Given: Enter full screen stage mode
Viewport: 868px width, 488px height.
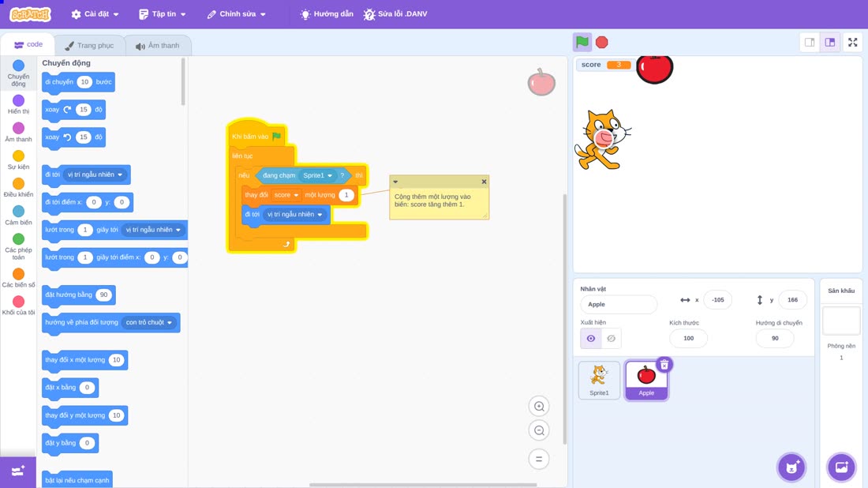Looking at the screenshot, I should 852,42.
